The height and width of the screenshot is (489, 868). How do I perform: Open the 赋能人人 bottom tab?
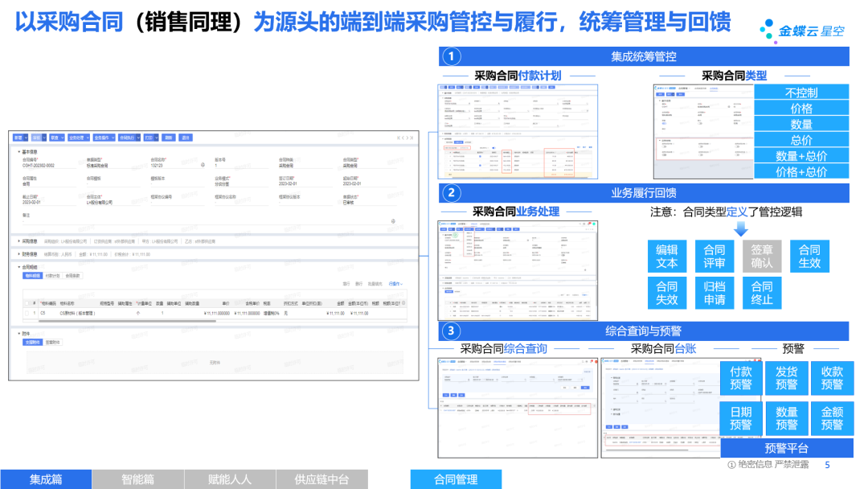click(x=230, y=479)
